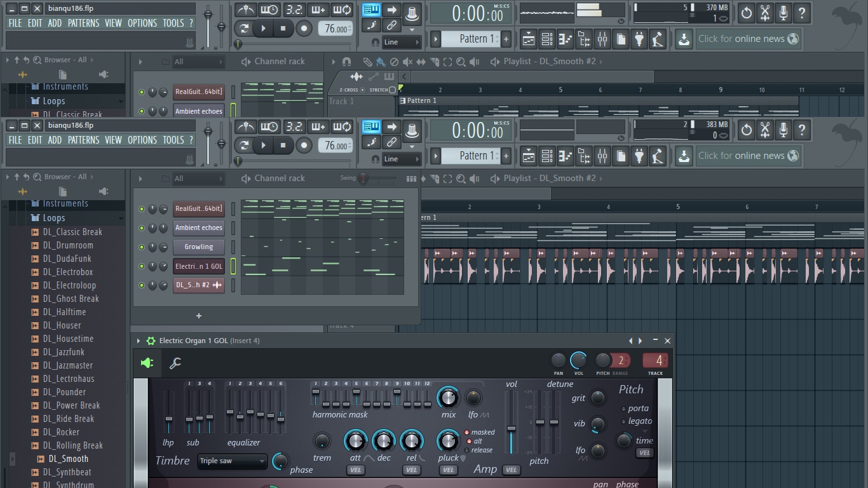Screen dimensions: 868x488
Task: Click the VEL button next to Amp label
Action: [x=511, y=470]
